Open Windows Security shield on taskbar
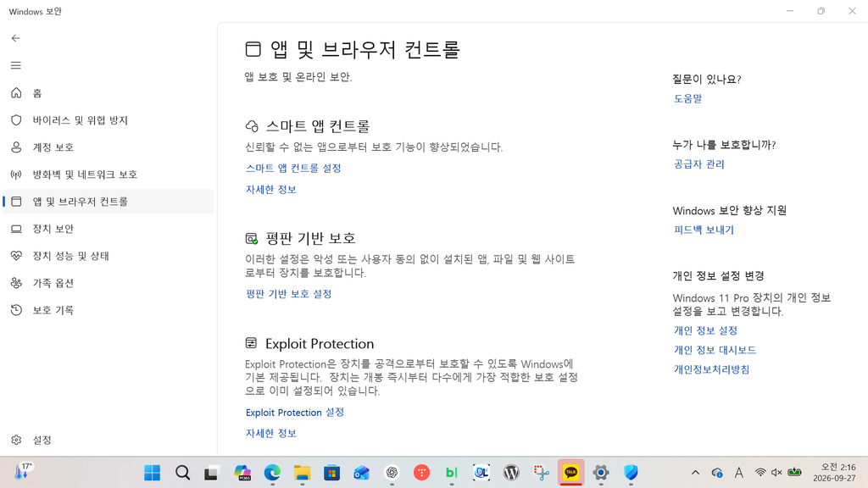Image resolution: width=868 pixels, height=488 pixels. point(631,473)
